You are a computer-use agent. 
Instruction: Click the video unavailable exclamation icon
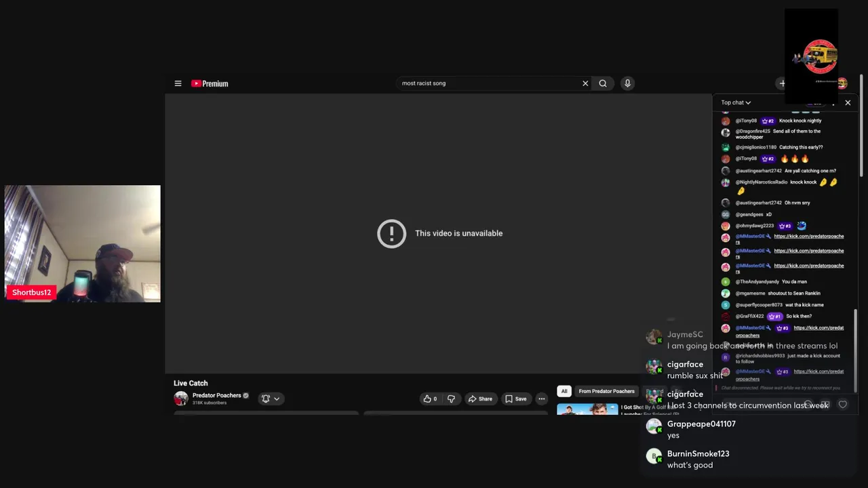(391, 234)
